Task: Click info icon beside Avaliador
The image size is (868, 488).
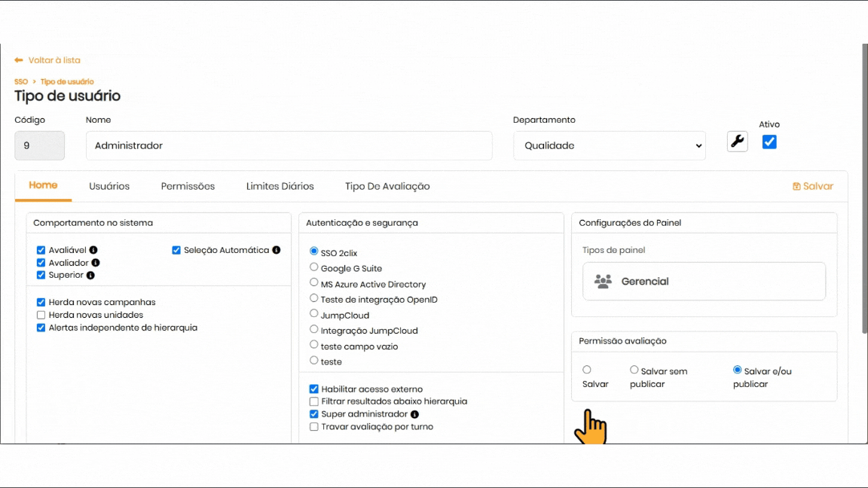Action: pyautogui.click(x=96, y=263)
